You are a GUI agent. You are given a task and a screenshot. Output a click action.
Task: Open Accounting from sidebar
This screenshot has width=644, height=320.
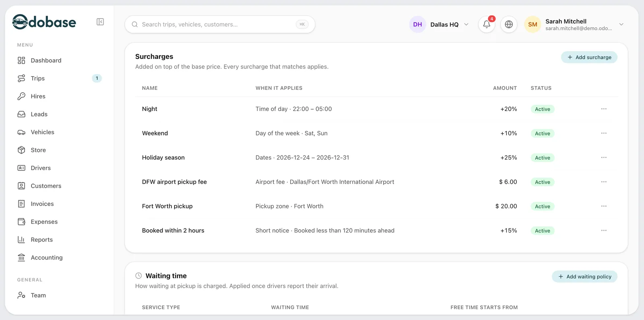pyautogui.click(x=60, y=258)
